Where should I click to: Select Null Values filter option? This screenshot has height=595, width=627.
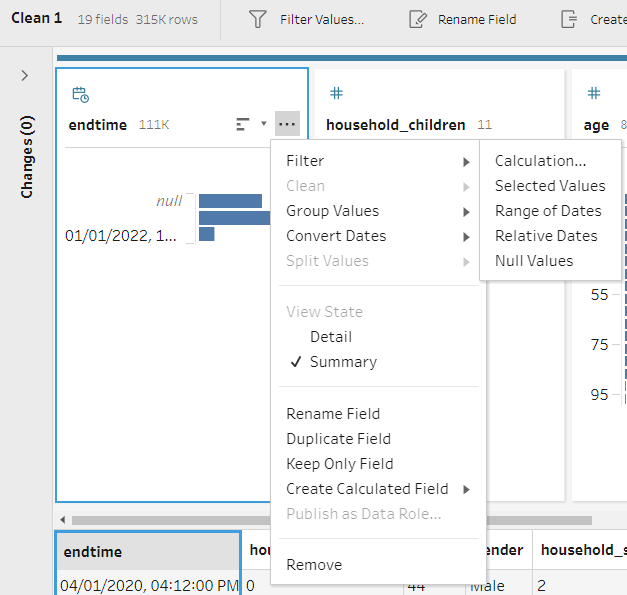534,261
